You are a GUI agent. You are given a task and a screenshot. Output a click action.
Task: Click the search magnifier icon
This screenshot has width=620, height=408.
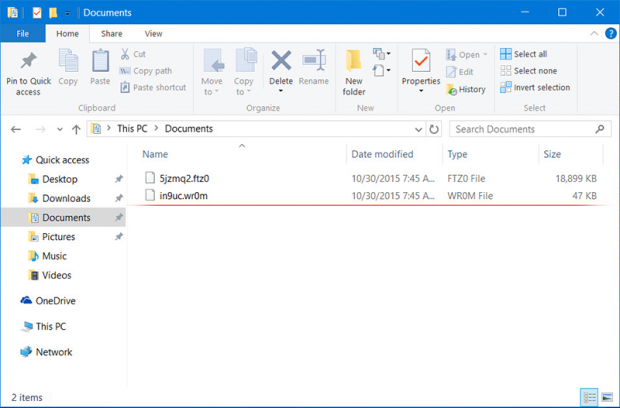tap(600, 129)
